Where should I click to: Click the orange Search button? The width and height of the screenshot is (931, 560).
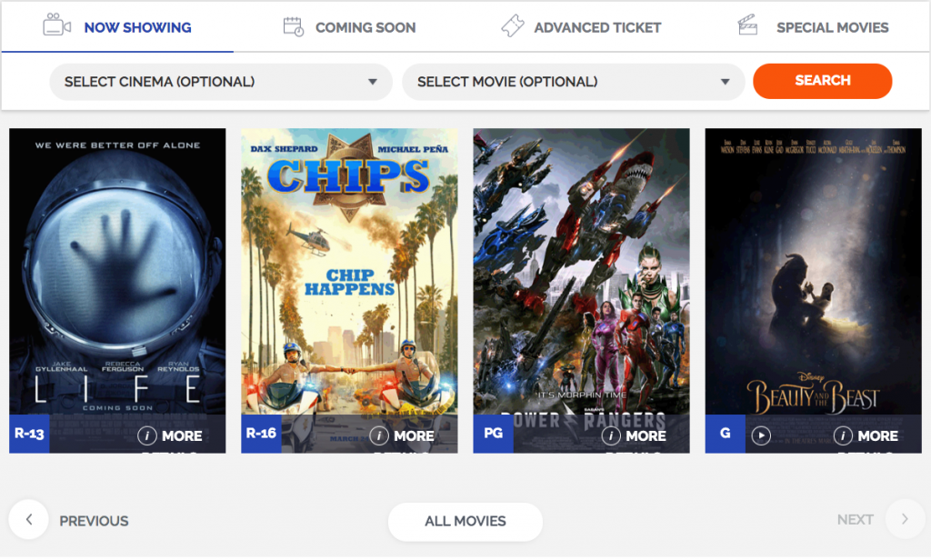[x=822, y=81]
